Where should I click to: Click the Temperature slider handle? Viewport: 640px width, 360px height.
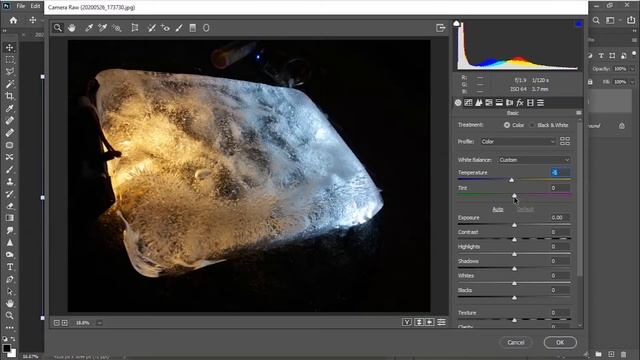tap(511, 180)
